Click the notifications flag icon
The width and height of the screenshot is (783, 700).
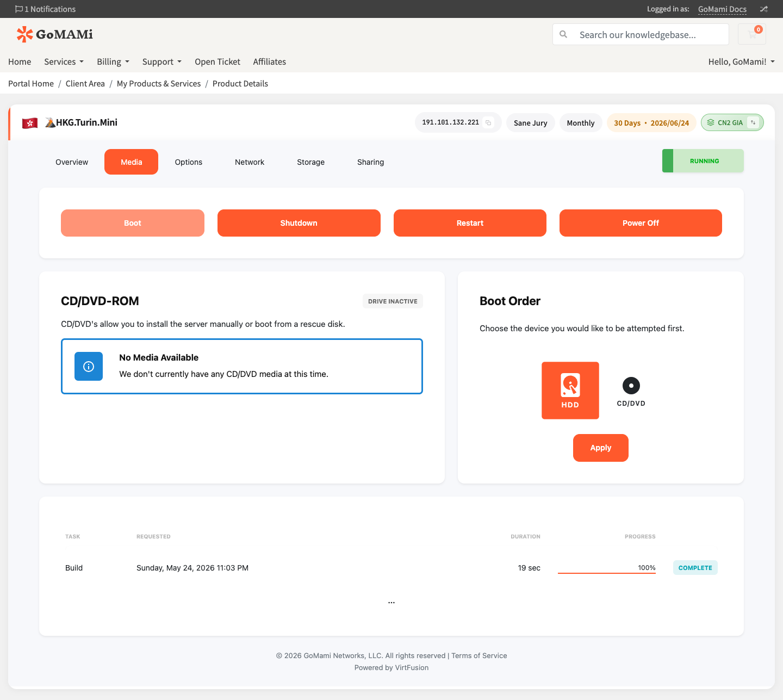point(19,9)
